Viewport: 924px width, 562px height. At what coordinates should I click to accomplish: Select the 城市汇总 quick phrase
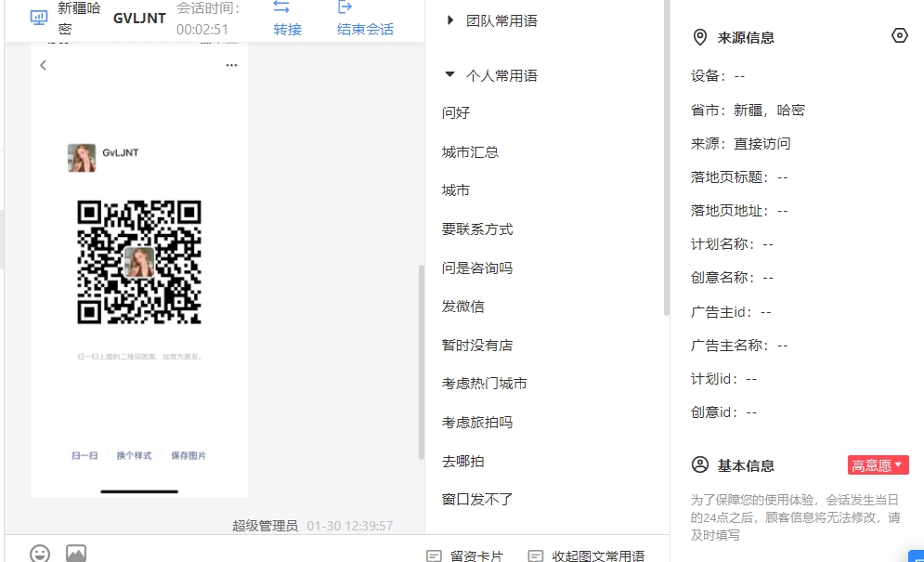(x=470, y=152)
